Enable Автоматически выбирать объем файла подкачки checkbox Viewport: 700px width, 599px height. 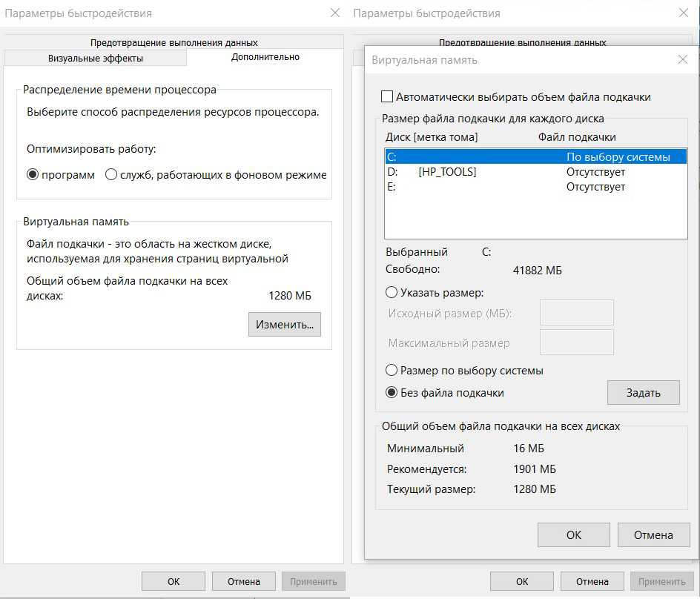(x=386, y=97)
